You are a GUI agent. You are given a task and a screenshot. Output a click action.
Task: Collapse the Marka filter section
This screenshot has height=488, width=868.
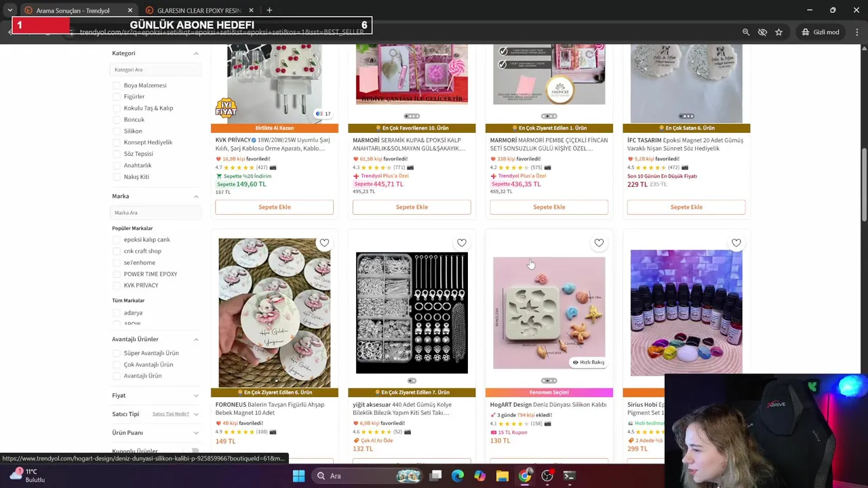(x=196, y=197)
